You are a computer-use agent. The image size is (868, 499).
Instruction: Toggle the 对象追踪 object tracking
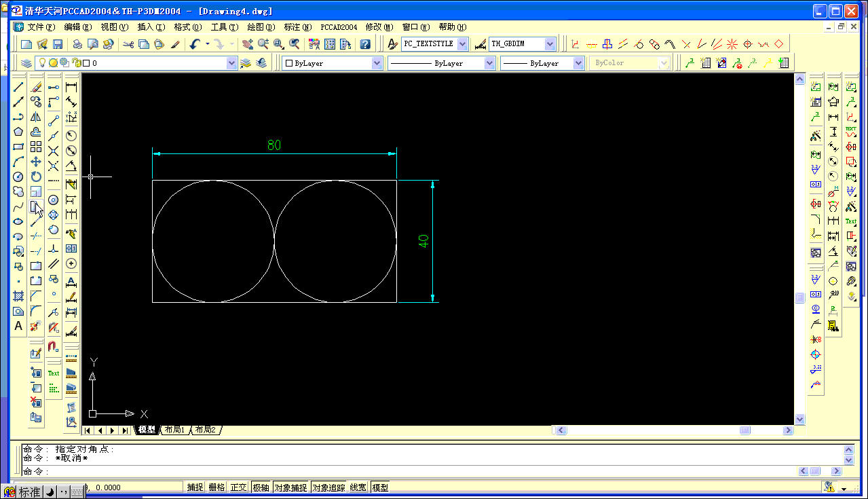329,487
